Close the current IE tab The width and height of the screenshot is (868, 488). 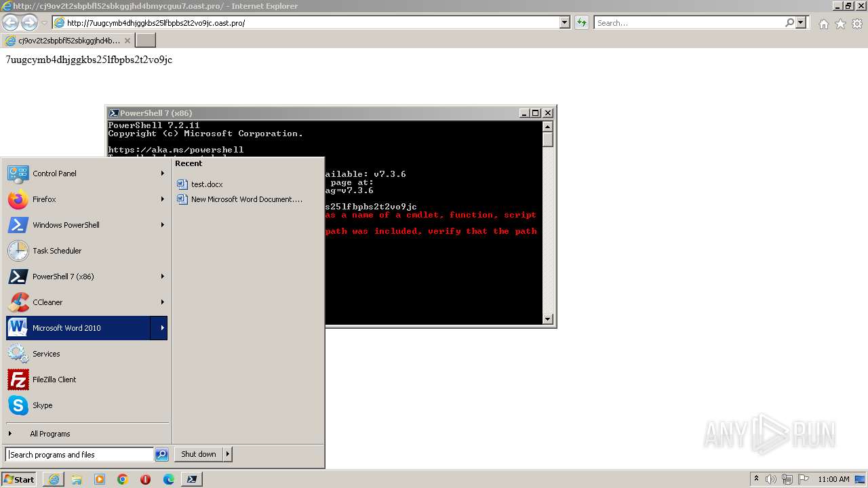127,41
